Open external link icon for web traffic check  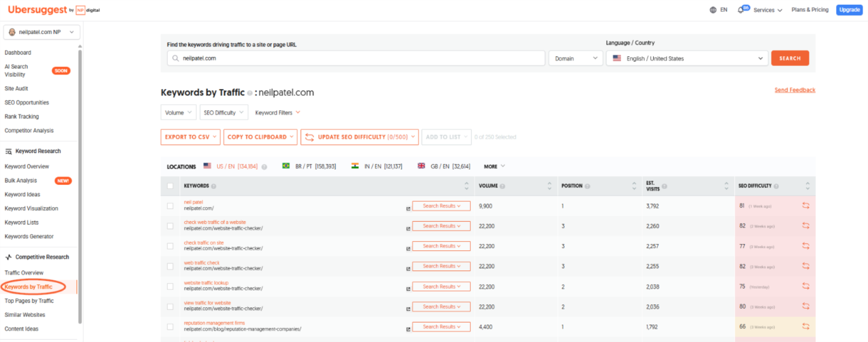click(x=408, y=268)
